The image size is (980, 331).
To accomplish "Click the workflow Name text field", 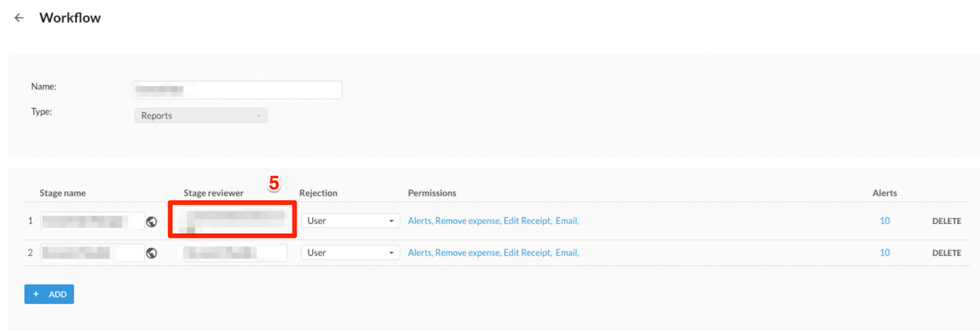I will point(238,90).
